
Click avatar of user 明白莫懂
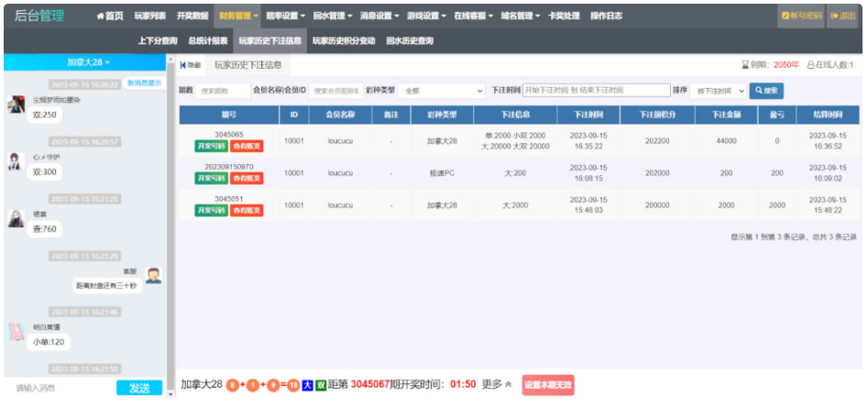coord(16,332)
